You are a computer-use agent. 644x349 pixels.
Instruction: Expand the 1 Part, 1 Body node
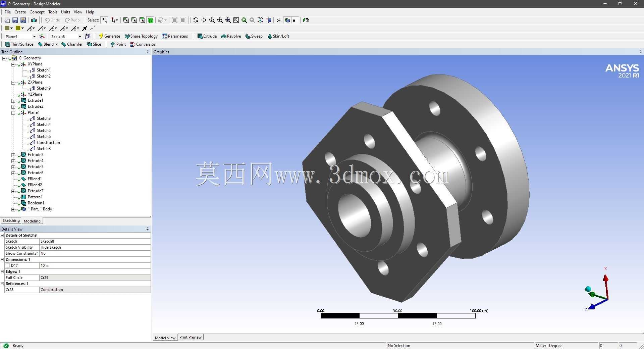click(13, 209)
